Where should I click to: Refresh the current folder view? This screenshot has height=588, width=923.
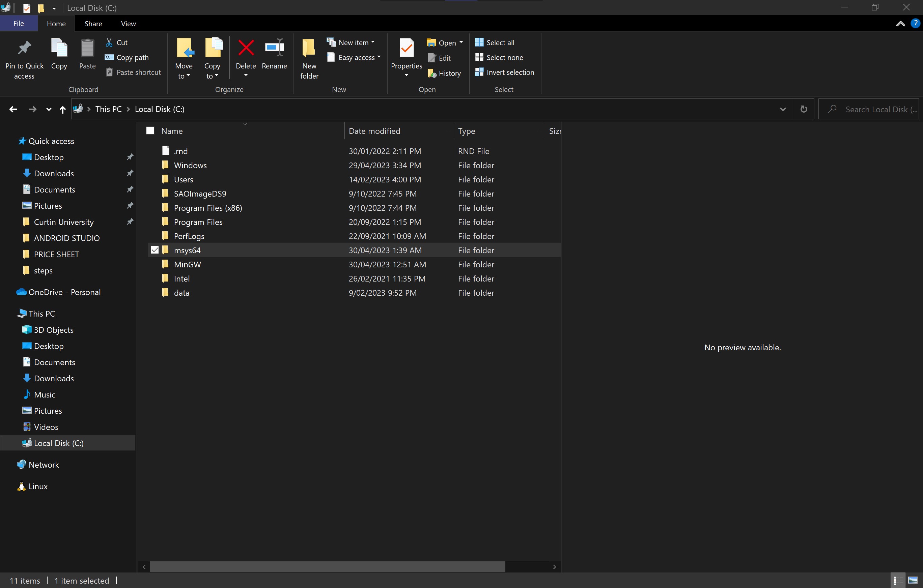804,109
